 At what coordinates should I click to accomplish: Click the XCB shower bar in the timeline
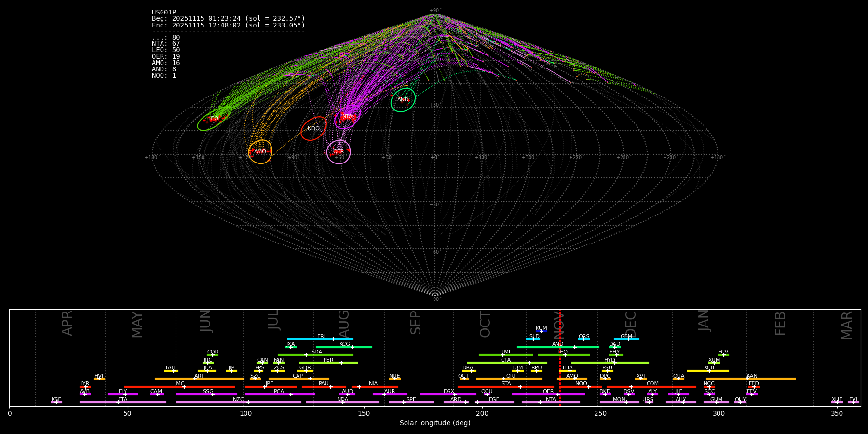click(708, 370)
